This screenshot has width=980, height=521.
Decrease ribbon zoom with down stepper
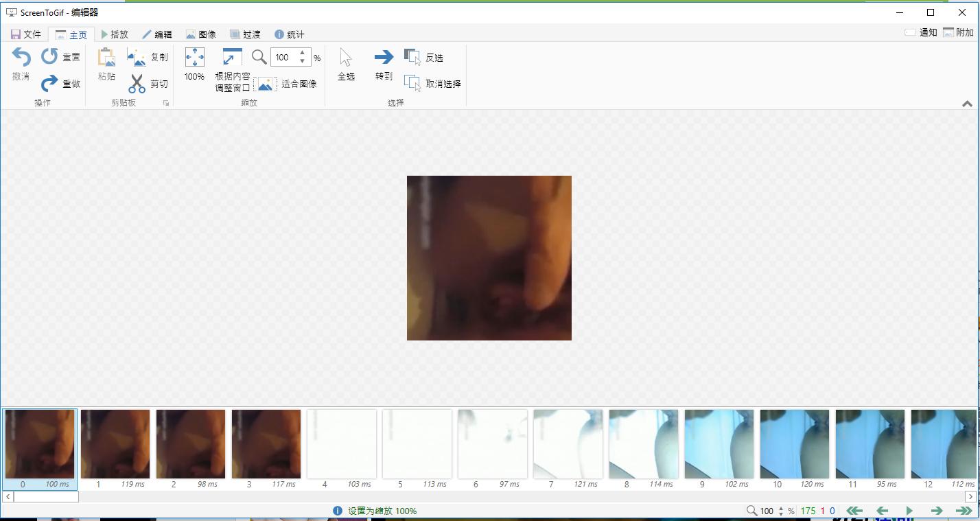(303, 62)
